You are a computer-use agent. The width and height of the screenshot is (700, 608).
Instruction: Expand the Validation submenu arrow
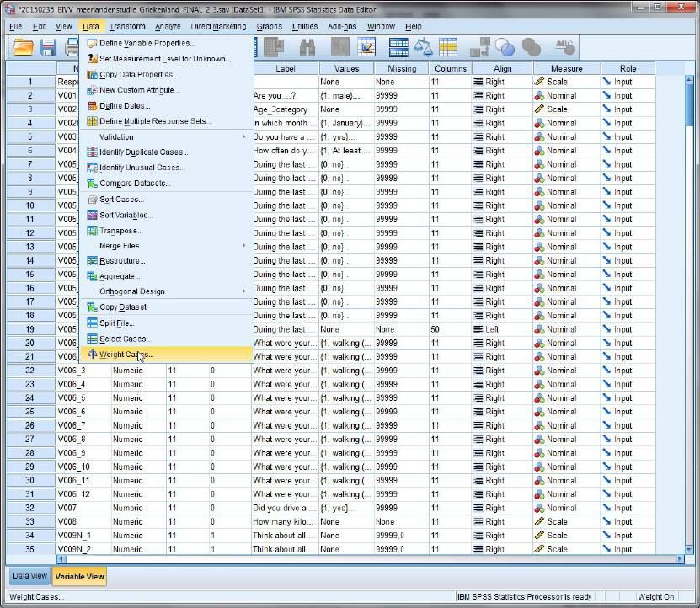click(243, 136)
